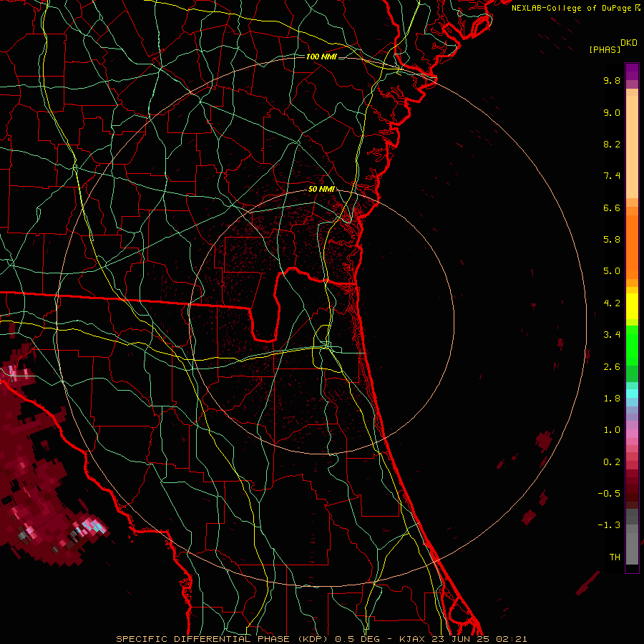The image size is (644, 644).
Task: Click the -1.3 scale value
Action: pos(609,525)
